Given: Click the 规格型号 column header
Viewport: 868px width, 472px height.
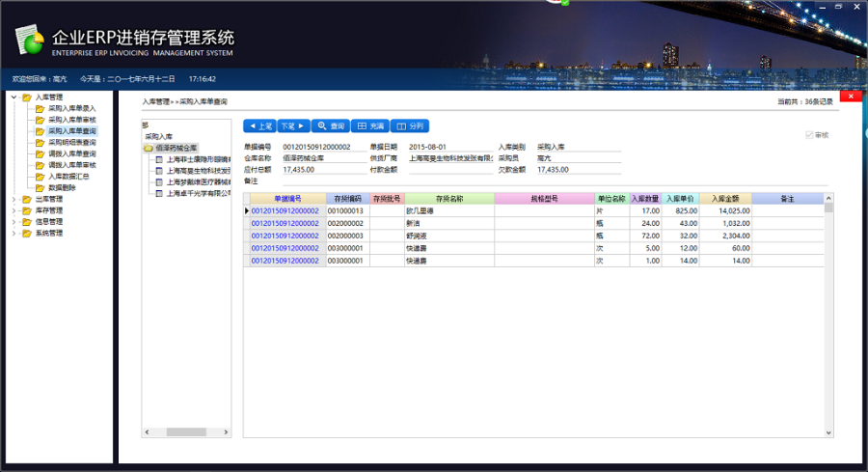Looking at the screenshot, I should tap(545, 199).
